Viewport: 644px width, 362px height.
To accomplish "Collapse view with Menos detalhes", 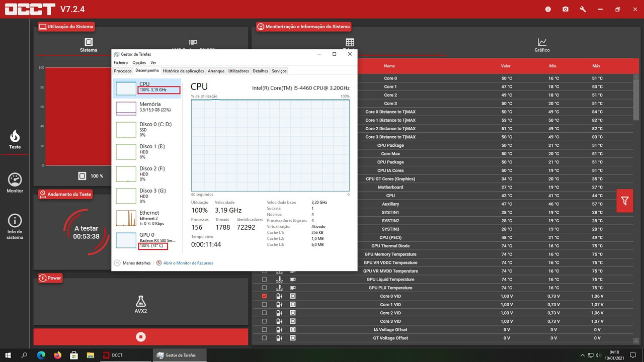I will 133,263.
